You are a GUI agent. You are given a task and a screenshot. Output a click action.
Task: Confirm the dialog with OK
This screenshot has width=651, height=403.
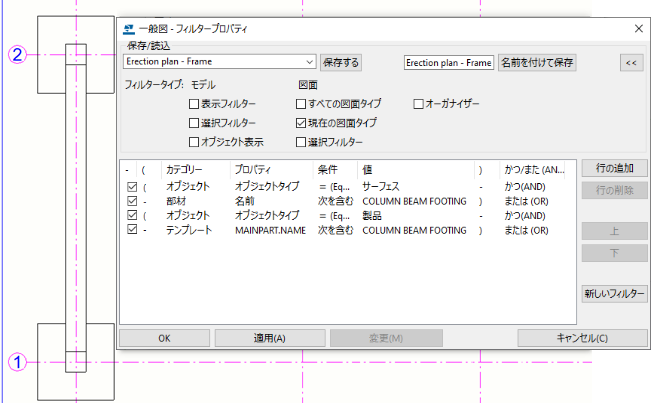164,338
